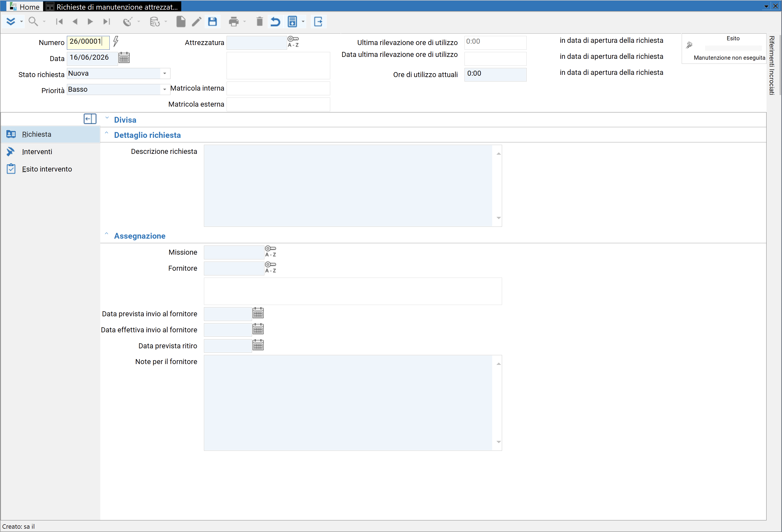
Task: Click the Ore di utilizzo attuali field
Action: coord(495,74)
